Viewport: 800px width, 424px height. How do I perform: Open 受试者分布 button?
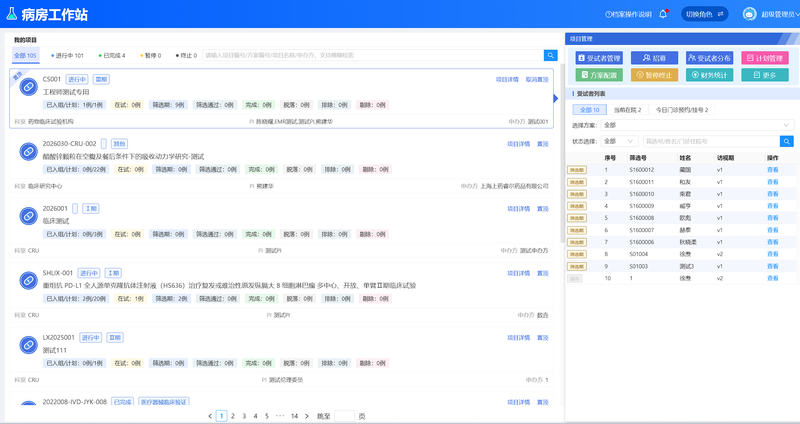click(710, 58)
